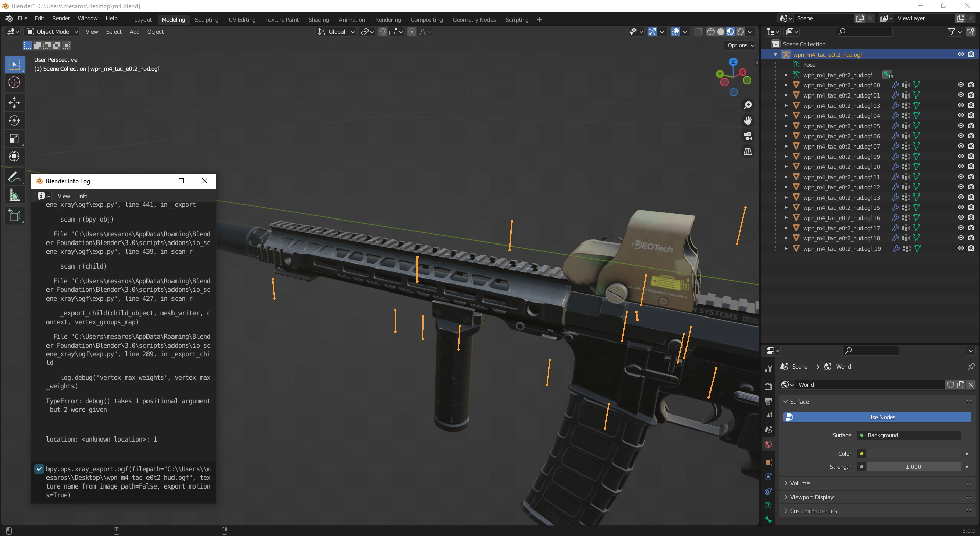Switch to the Sculpting workspace tab
Viewport: 980px width, 536px height.
point(207,19)
